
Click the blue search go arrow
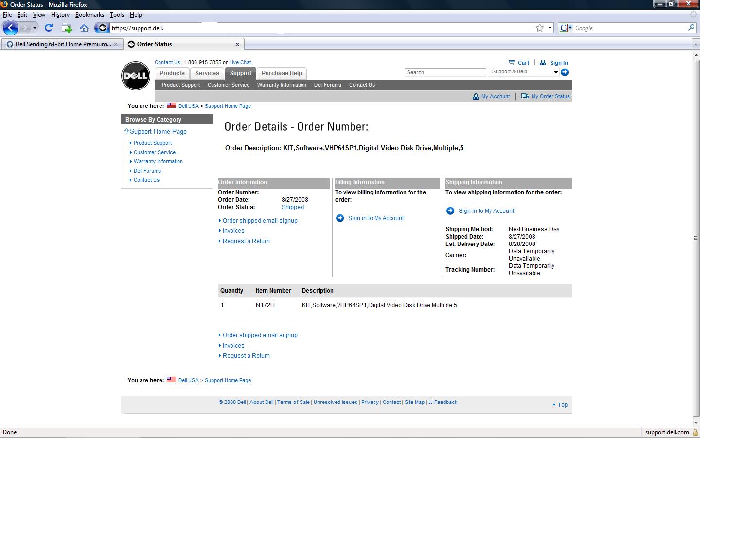click(565, 72)
